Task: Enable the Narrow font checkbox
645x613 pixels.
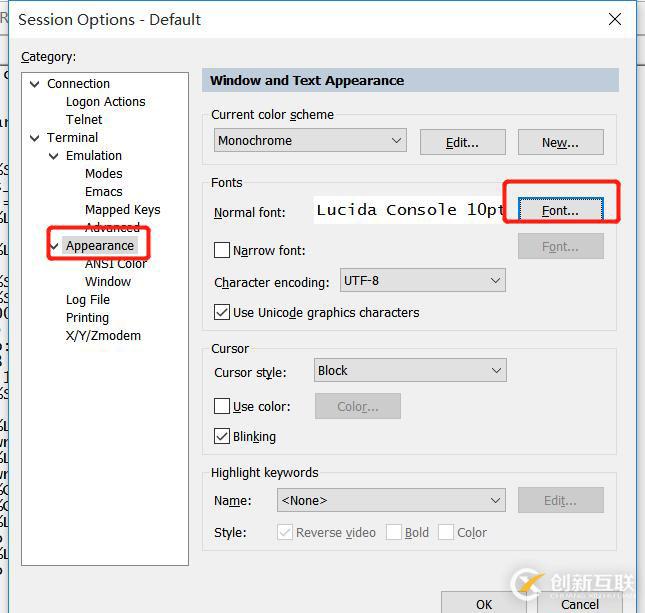Action: pyautogui.click(x=222, y=250)
